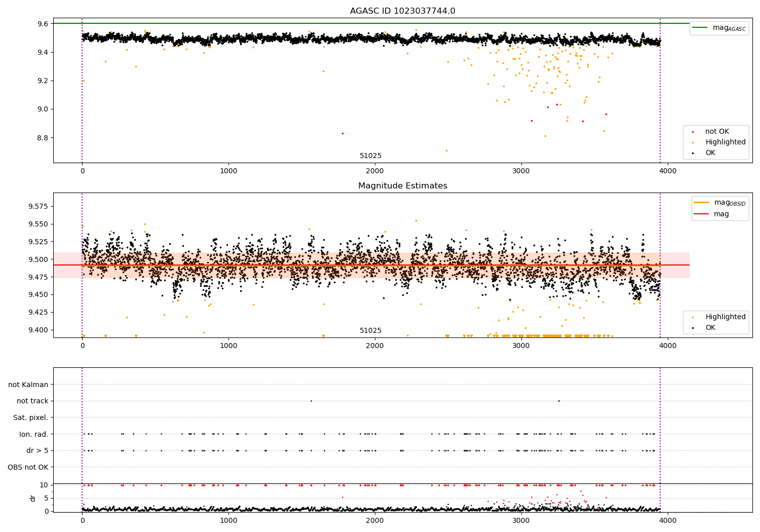
Task: Click the 'Ion. rad.' row label
Action: (34, 434)
